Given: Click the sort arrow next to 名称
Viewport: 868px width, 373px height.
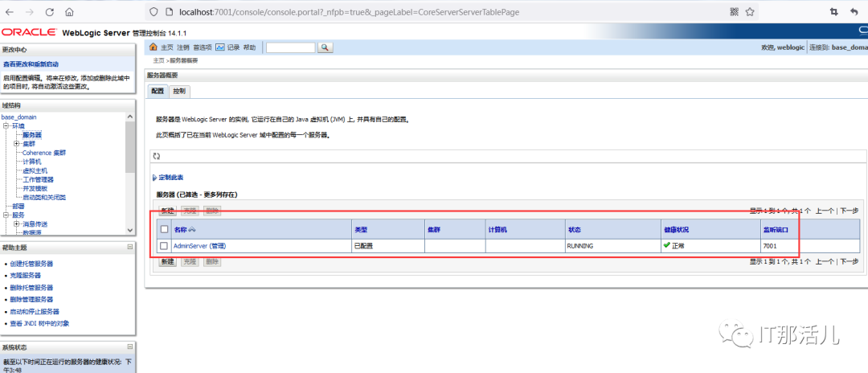Looking at the screenshot, I should [192, 230].
